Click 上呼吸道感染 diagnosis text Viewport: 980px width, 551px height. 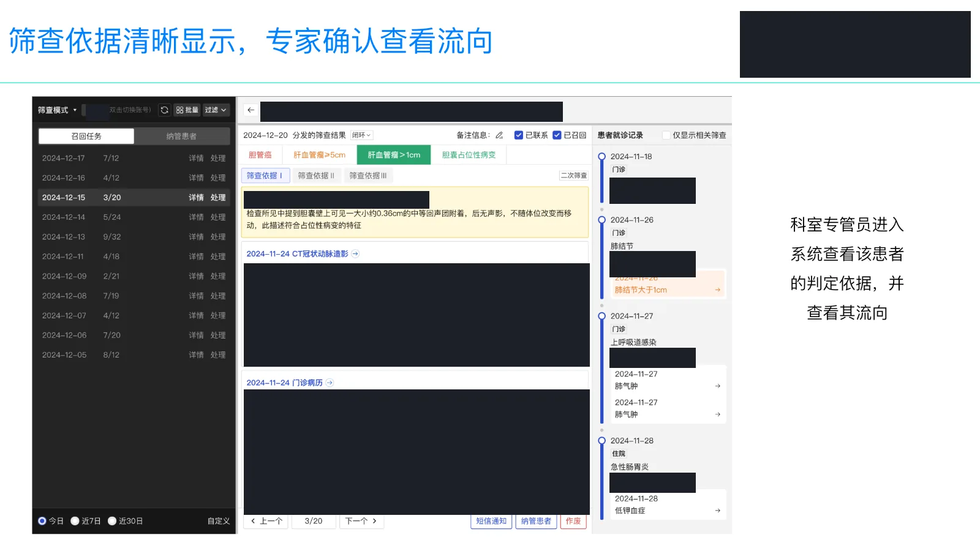[633, 343]
